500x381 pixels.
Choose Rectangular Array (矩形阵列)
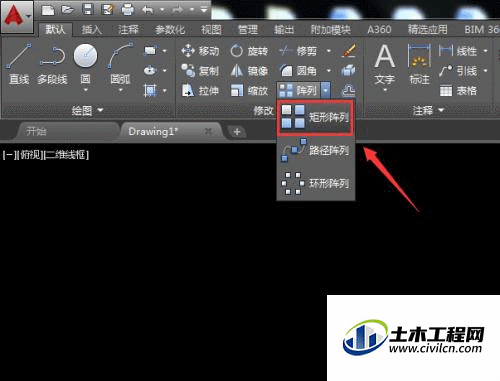click(x=315, y=117)
